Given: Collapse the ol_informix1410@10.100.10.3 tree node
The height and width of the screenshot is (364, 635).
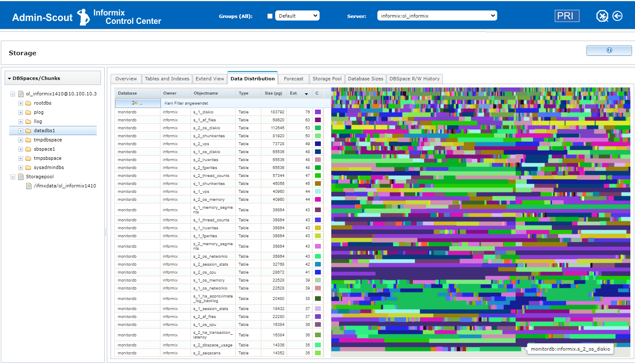Looking at the screenshot, I should click(13, 94).
